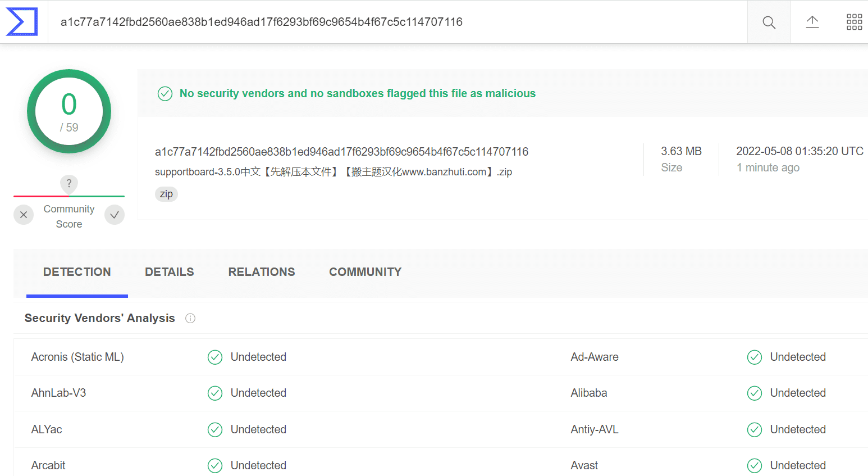Screen dimensions: 868x476
Task: Click the Alibaba undetected check icon
Action: click(x=755, y=393)
